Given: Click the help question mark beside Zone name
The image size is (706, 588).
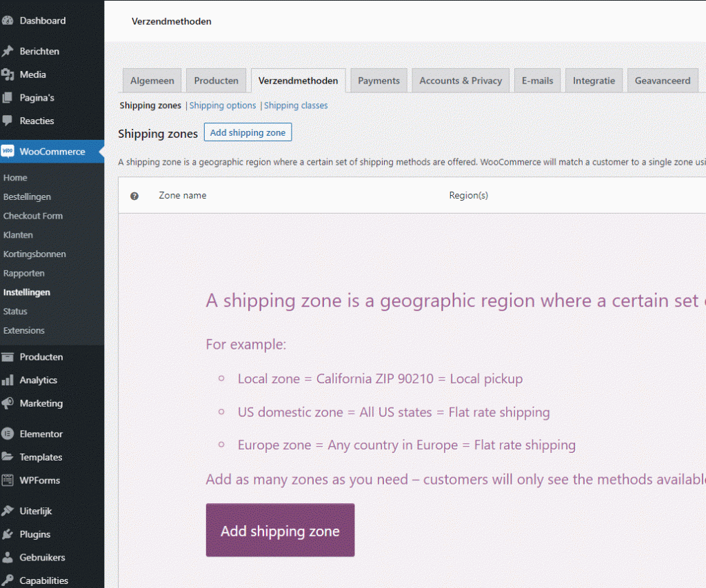Looking at the screenshot, I should pyautogui.click(x=134, y=196).
